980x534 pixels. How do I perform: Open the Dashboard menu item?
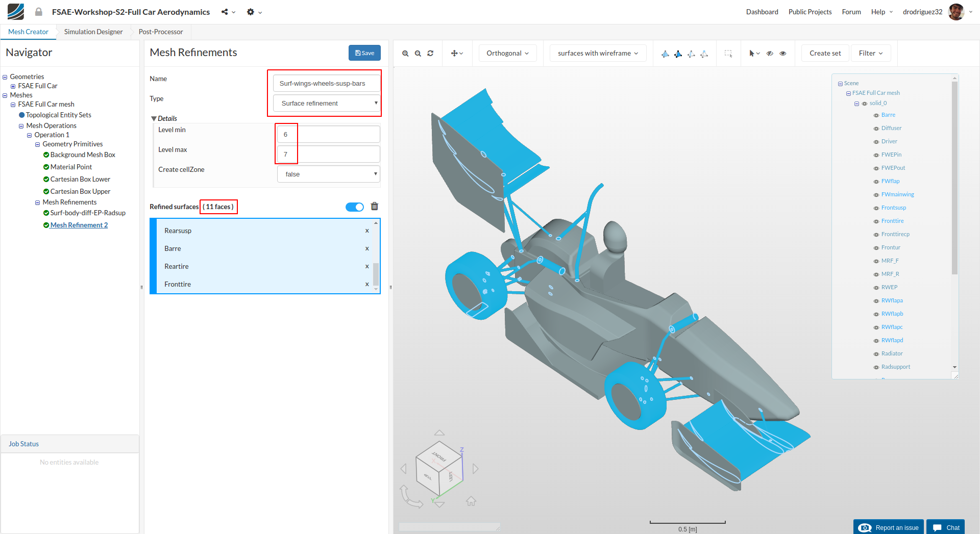tap(762, 12)
